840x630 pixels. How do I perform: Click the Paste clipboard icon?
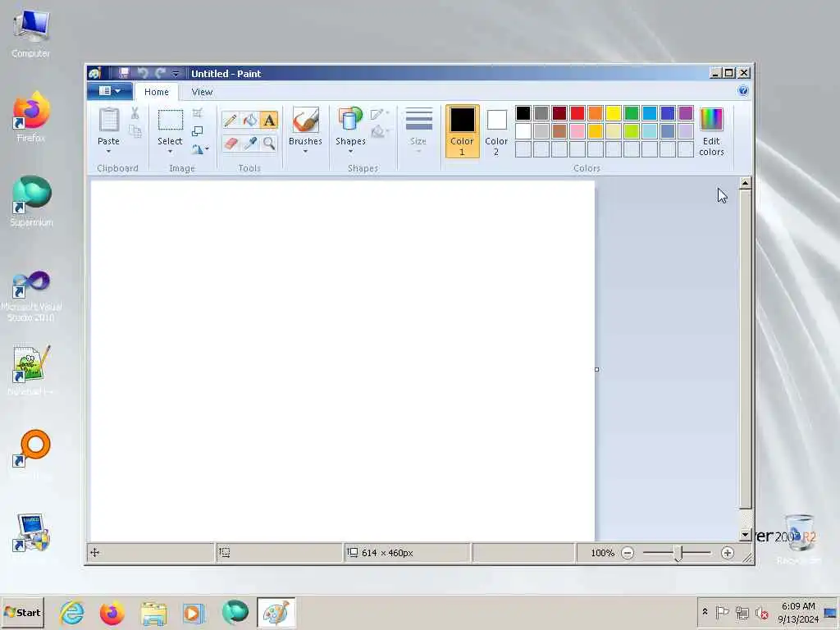click(x=109, y=120)
